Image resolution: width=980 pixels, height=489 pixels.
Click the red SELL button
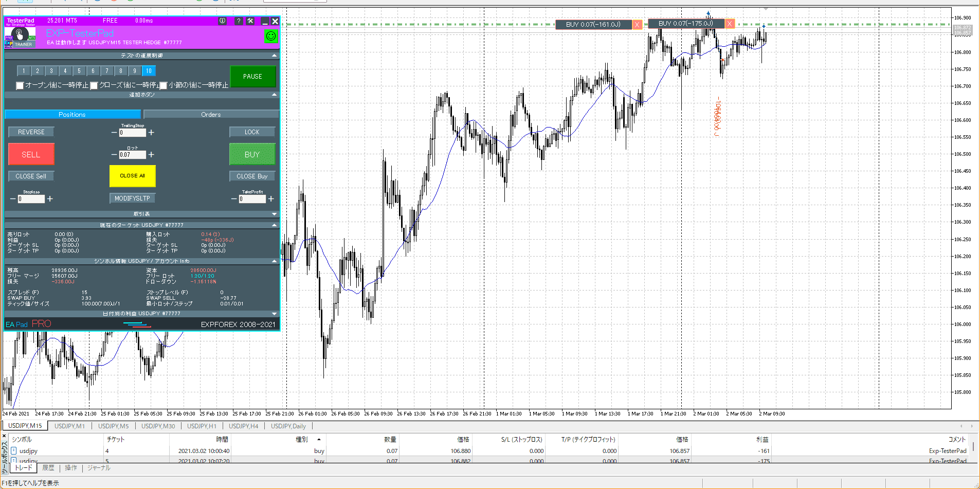pos(31,154)
